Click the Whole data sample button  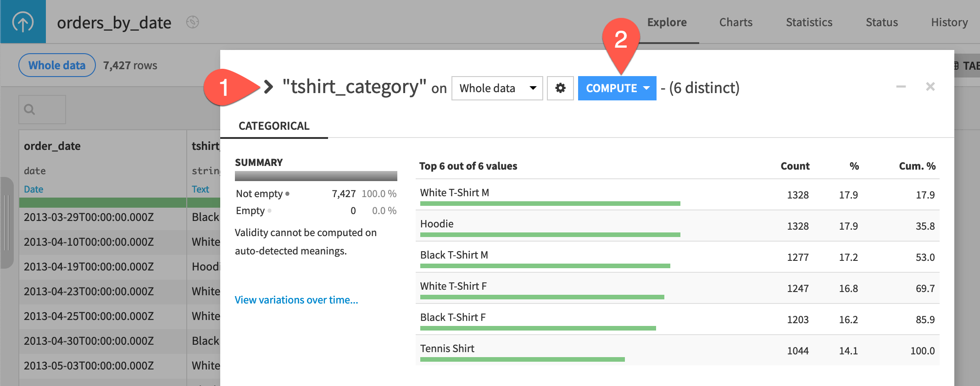(x=57, y=65)
